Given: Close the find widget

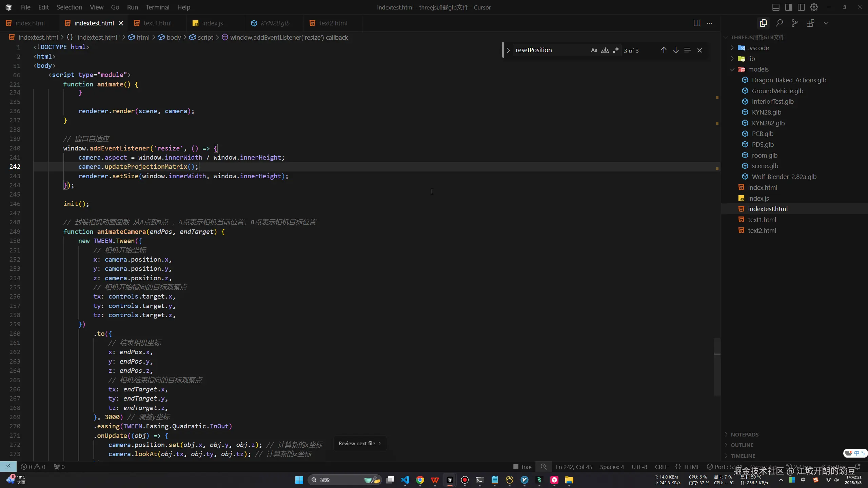Looking at the screenshot, I should [x=699, y=50].
